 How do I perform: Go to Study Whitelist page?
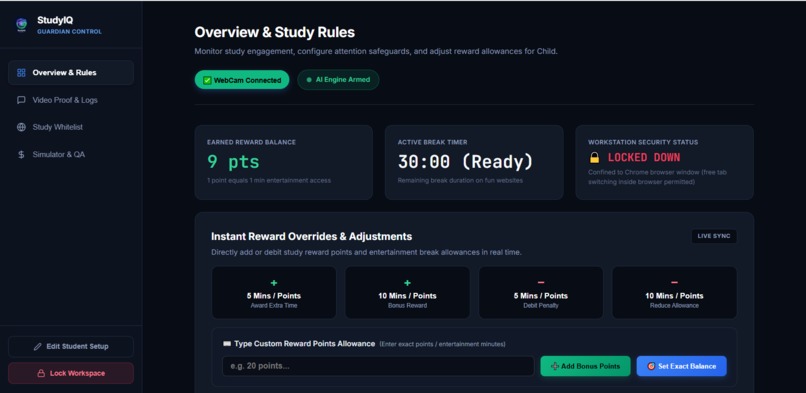click(71, 127)
